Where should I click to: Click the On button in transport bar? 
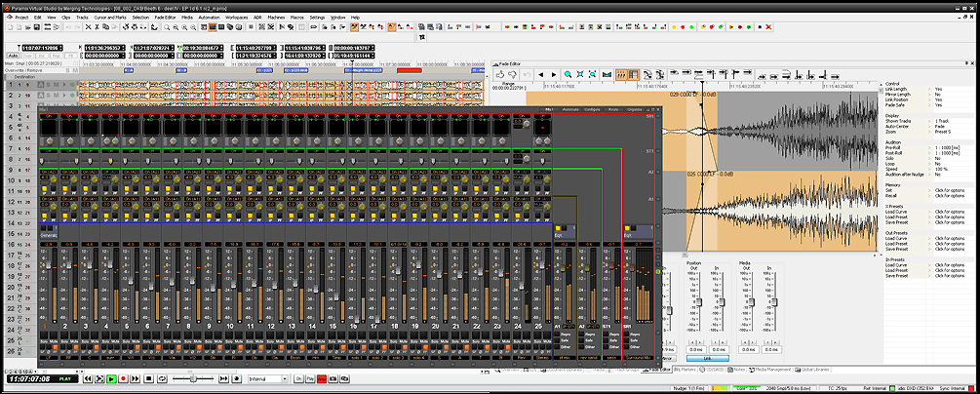(298, 378)
